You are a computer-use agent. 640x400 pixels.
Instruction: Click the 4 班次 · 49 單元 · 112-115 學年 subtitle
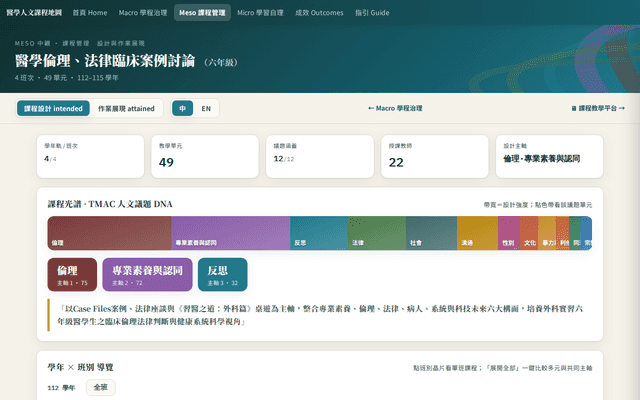(x=67, y=78)
